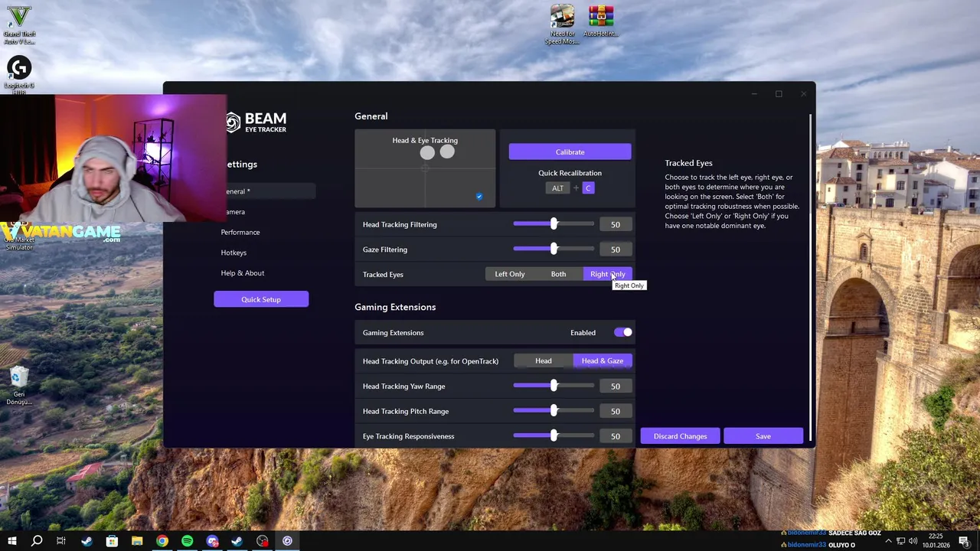Select the Need for Speed desktop icon
Viewport: 980px width, 551px height.
[562, 24]
